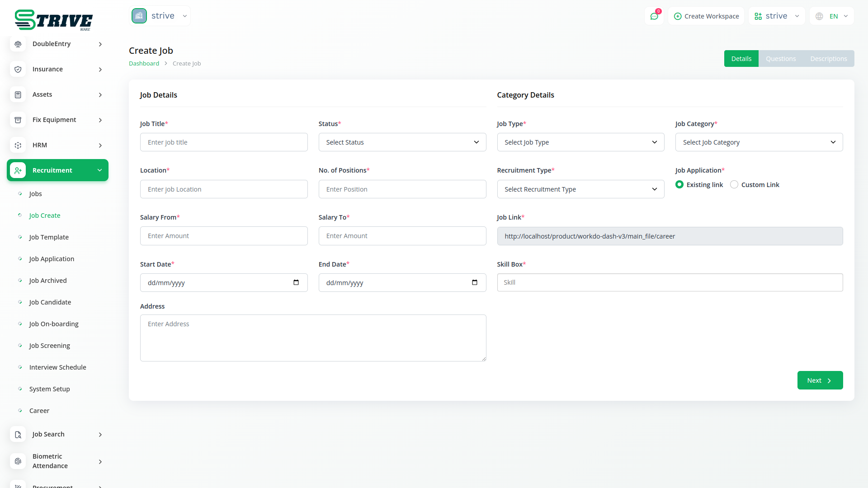Click the Job Title input field

(224, 142)
